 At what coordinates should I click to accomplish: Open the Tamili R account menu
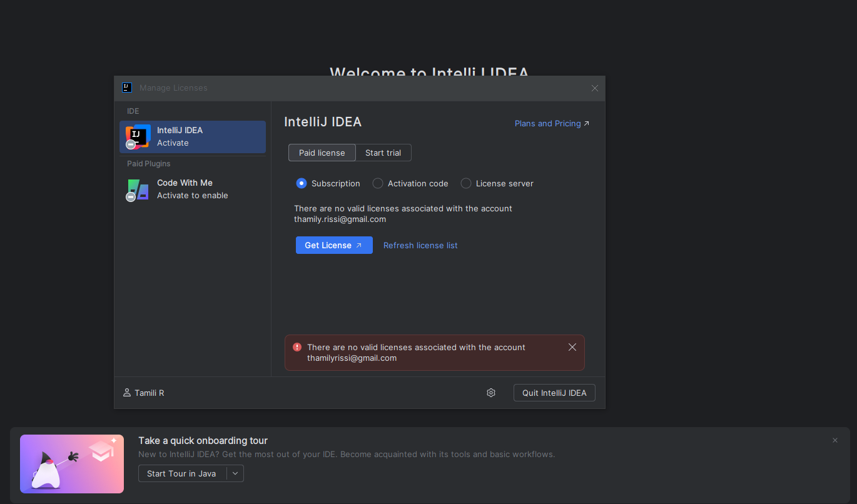(144, 393)
